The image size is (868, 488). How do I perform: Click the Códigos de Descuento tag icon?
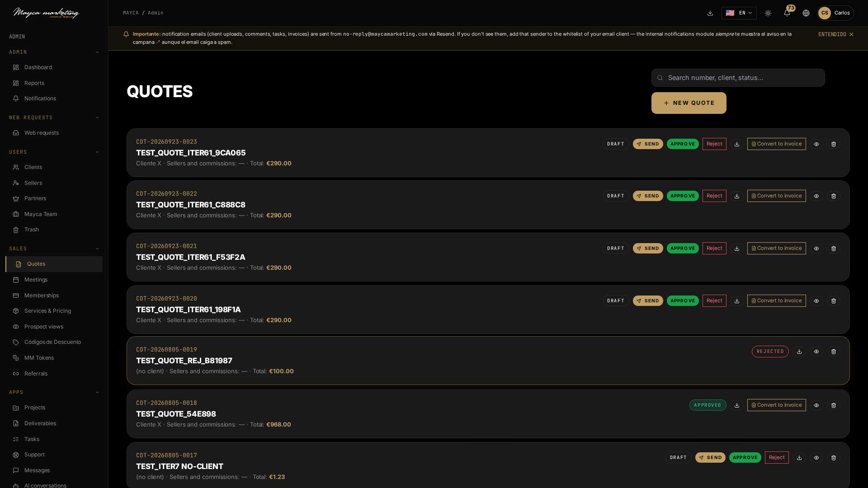pyautogui.click(x=16, y=343)
